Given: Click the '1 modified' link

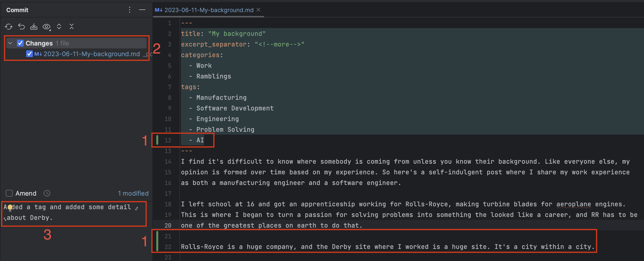Looking at the screenshot, I should [133, 193].
